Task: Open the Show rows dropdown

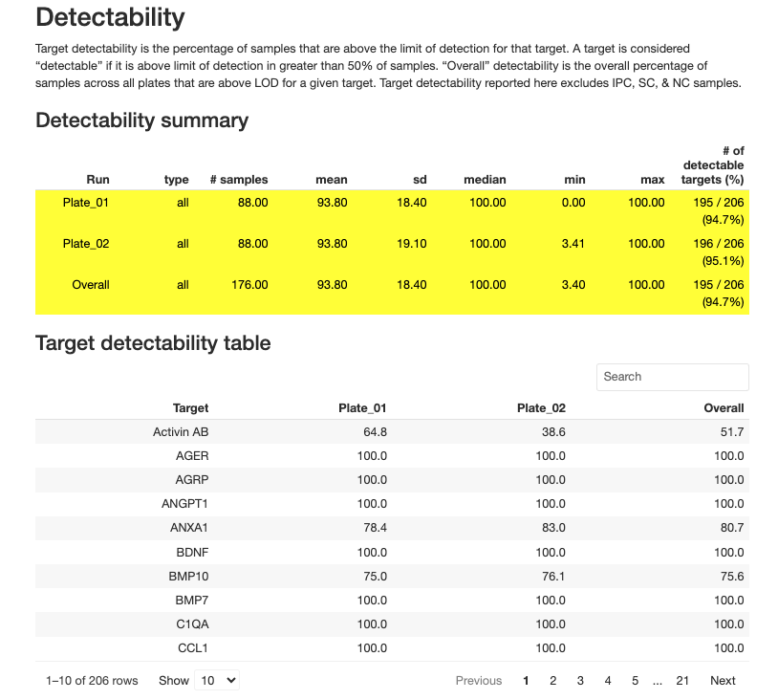Action: (x=217, y=681)
